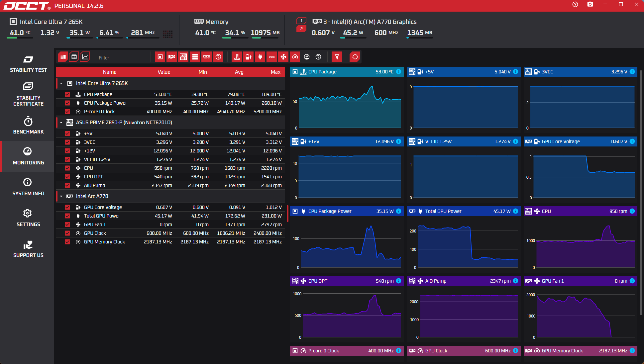Viewport: 644px width, 364px height.
Task: Click the funnel filter icon
Action: pos(337,57)
